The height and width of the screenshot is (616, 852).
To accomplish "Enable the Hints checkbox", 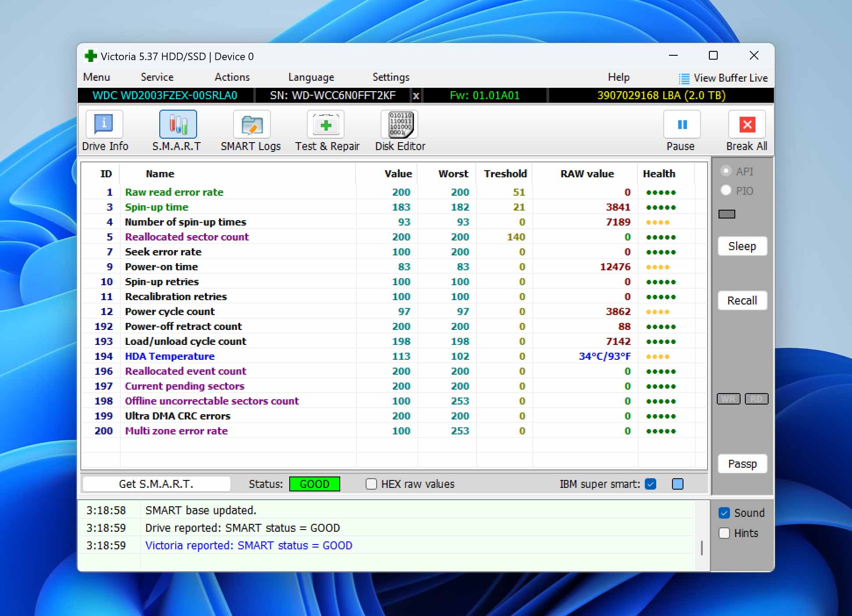I will [x=724, y=533].
